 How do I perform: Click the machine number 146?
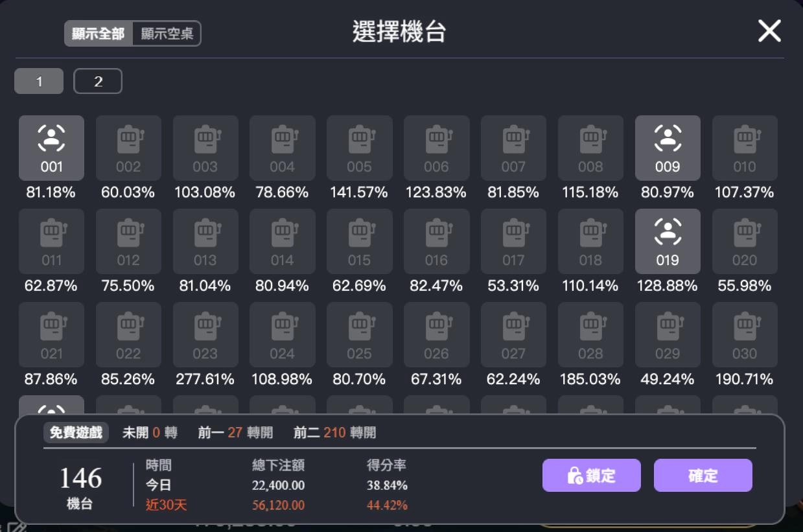[x=80, y=478]
